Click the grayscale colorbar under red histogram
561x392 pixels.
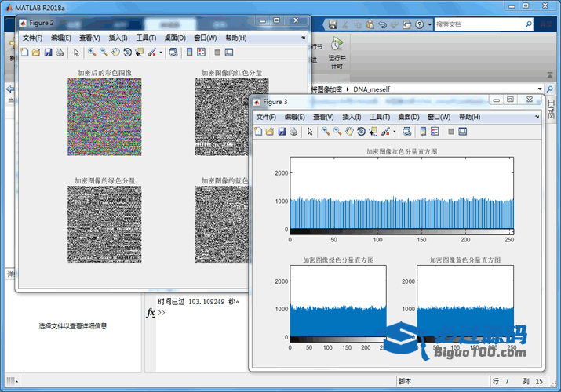click(401, 231)
